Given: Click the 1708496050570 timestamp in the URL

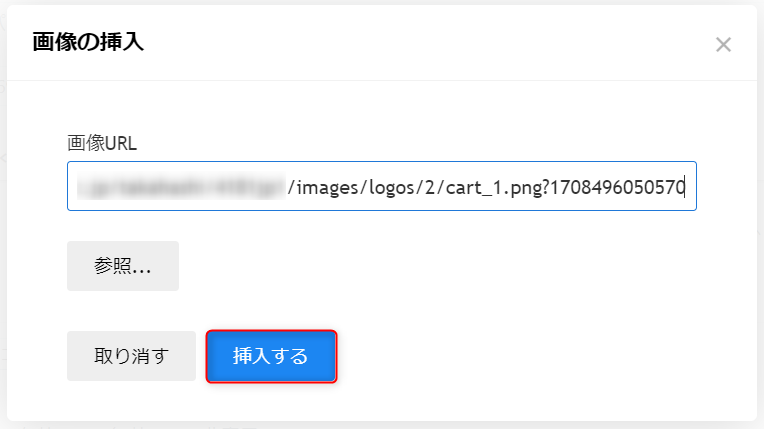Looking at the screenshot, I should tap(617, 187).
